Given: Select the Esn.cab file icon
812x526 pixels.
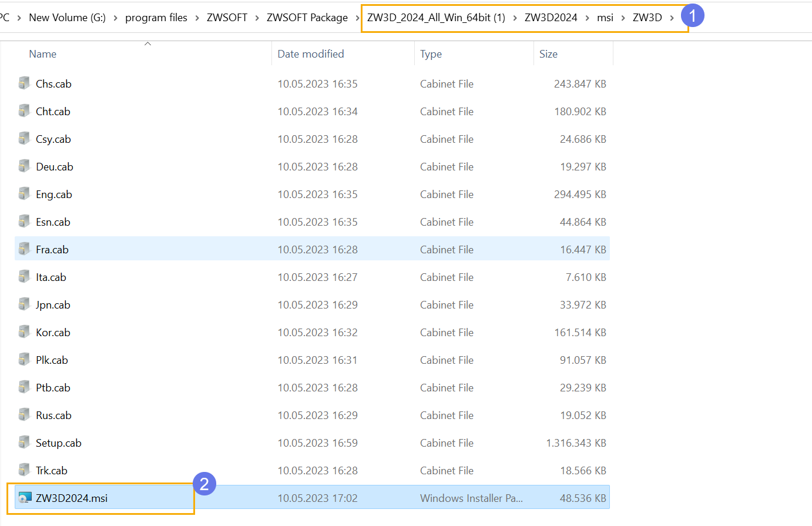Looking at the screenshot, I should pyautogui.click(x=24, y=222).
